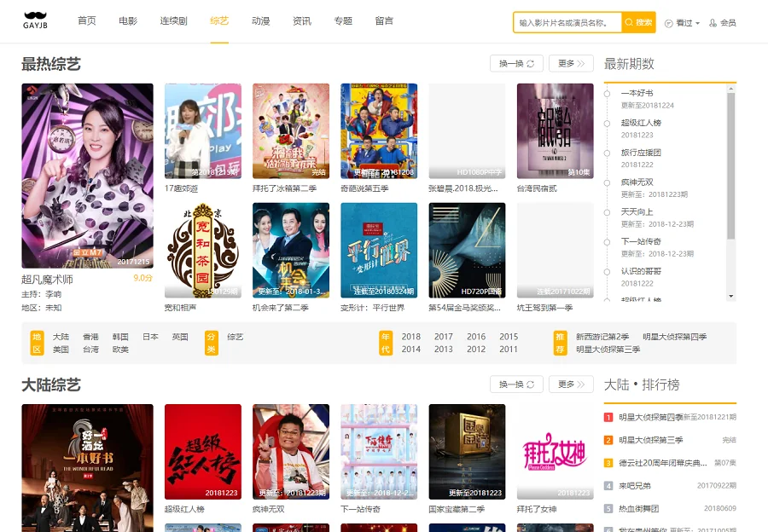The height and width of the screenshot is (532, 768).
Task: Click the GAYJB mustache logo
Action: (35, 20)
